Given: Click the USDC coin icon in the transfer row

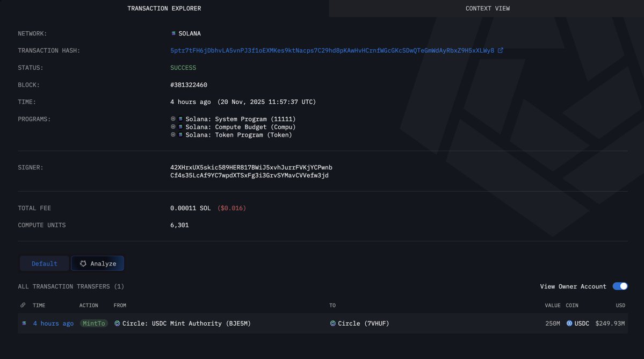Looking at the screenshot, I should 568,323.
